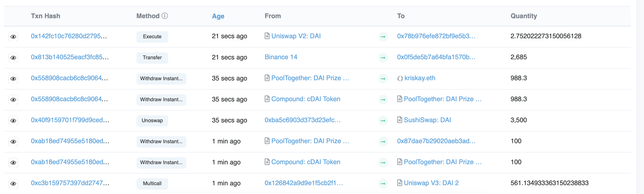Open the Uniswap V3: DAI 2 address

click(431, 183)
